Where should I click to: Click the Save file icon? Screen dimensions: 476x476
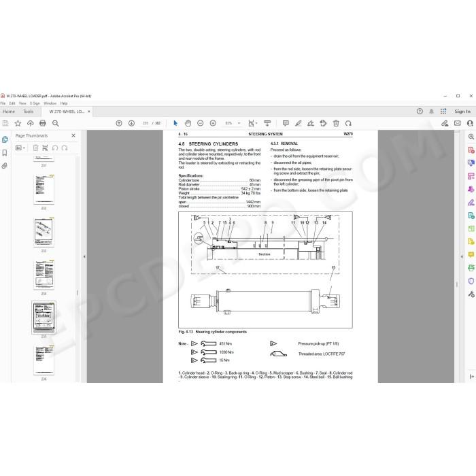[5, 123]
